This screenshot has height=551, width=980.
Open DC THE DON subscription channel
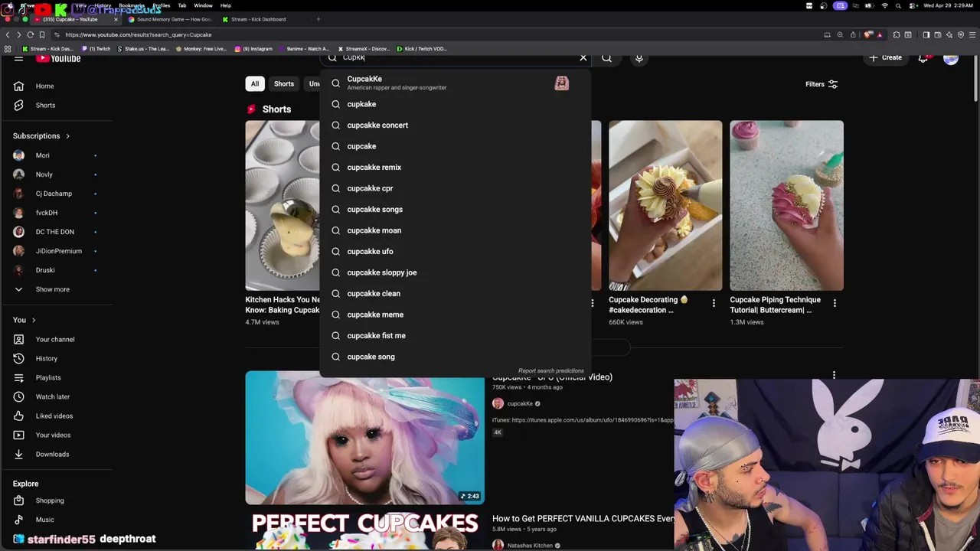pos(54,232)
